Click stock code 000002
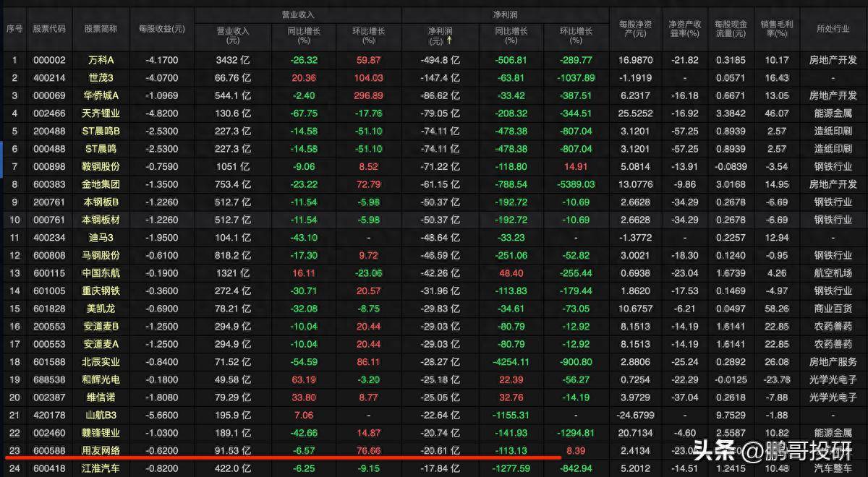The width and height of the screenshot is (868, 477). (49, 60)
